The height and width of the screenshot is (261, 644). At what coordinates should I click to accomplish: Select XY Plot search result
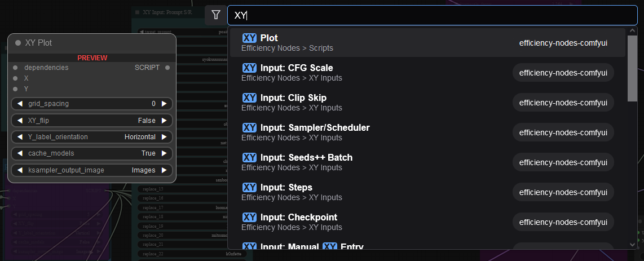[x=427, y=43]
